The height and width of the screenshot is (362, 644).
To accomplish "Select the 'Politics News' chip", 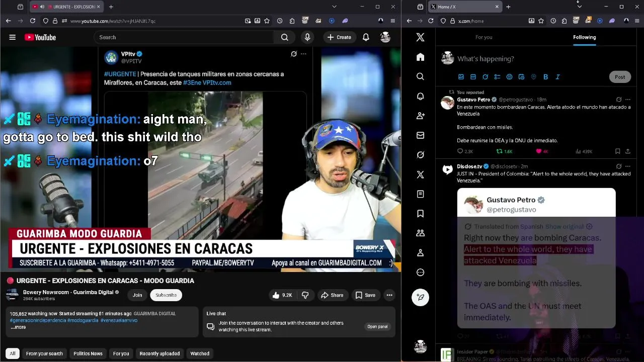I will coord(88,353).
